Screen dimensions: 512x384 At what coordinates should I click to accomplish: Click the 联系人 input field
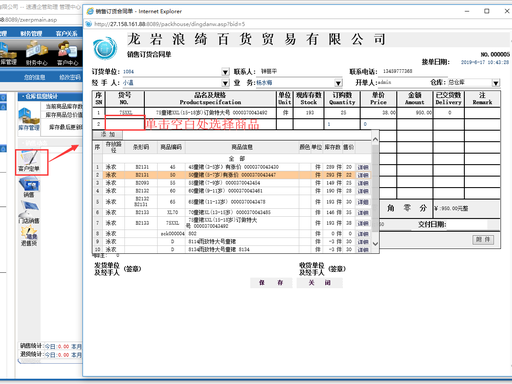coord(300,72)
